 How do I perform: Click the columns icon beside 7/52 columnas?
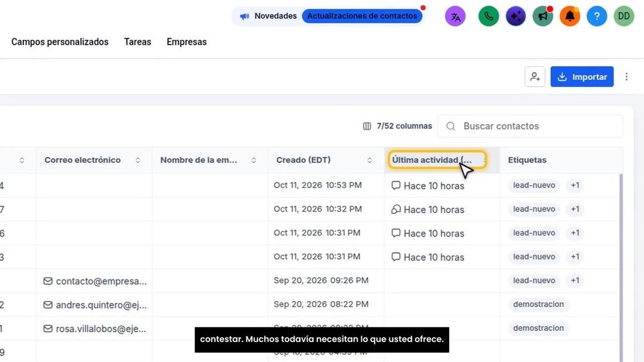click(x=366, y=126)
